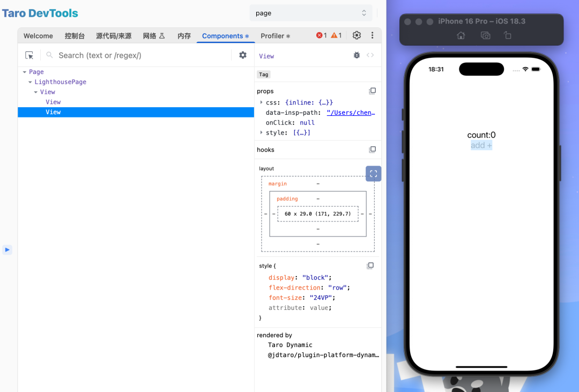This screenshot has height=392, width=579.
Task: Focus the component search input field
Action: [x=142, y=55]
